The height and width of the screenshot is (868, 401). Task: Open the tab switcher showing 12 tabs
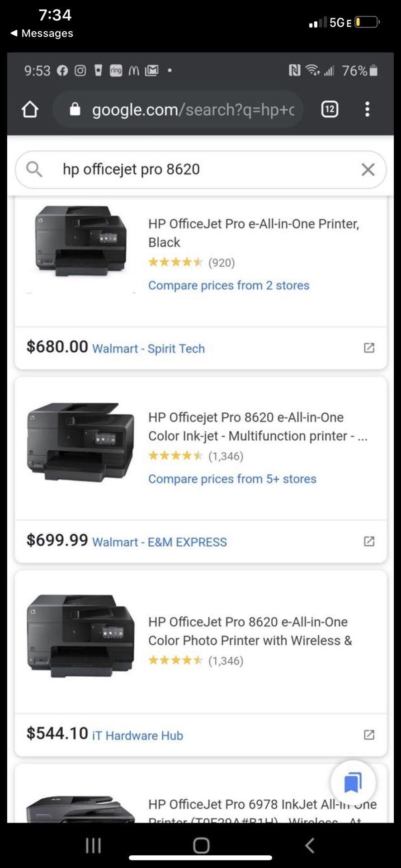pos(330,109)
